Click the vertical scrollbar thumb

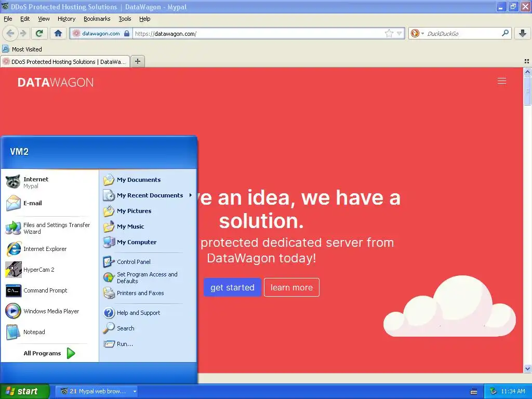pyautogui.click(x=527, y=91)
